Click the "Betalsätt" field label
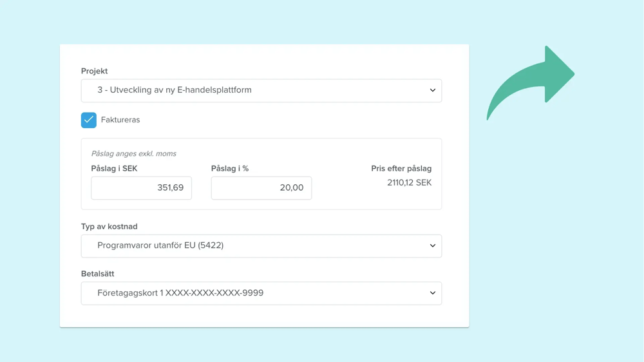644x362 pixels. pyautogui.click(x=97, y=274)
